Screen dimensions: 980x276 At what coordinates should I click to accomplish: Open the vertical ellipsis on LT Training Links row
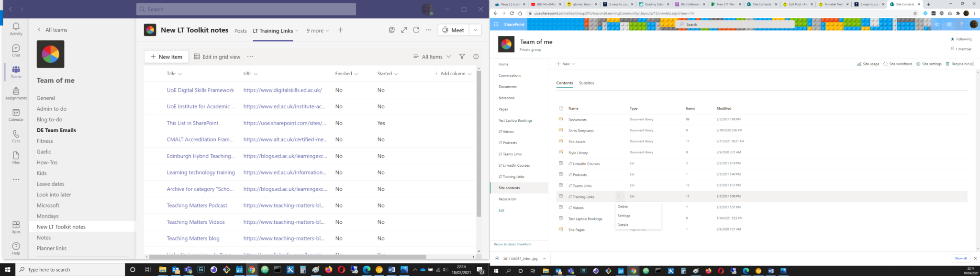click(619, 196)
